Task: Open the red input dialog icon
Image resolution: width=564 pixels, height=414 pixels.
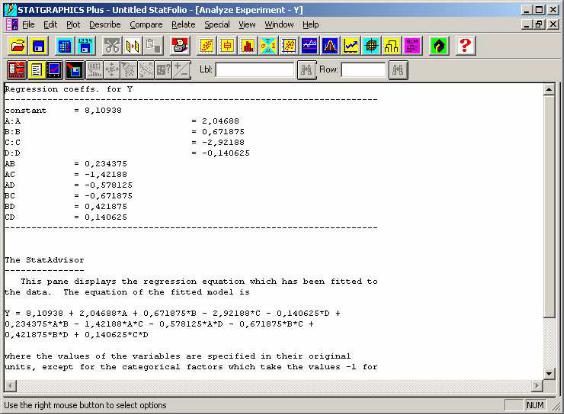Action: (17, 70)
